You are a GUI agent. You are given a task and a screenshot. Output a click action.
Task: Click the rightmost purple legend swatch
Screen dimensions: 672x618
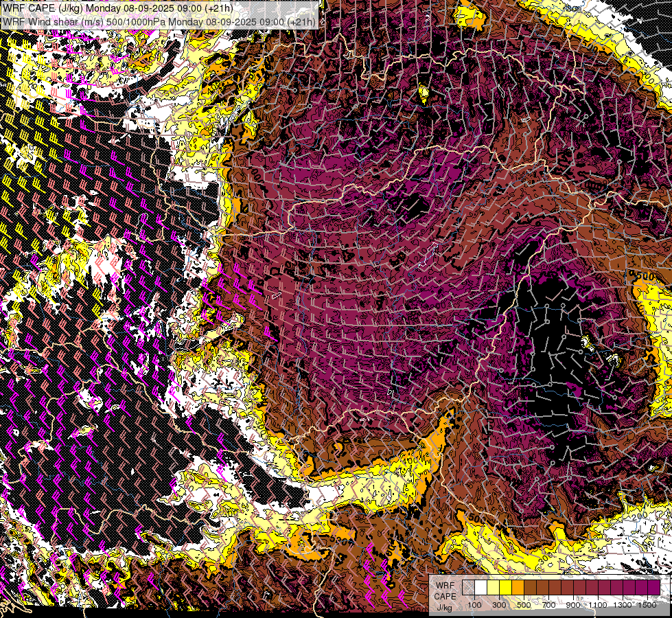click(654, 587)
